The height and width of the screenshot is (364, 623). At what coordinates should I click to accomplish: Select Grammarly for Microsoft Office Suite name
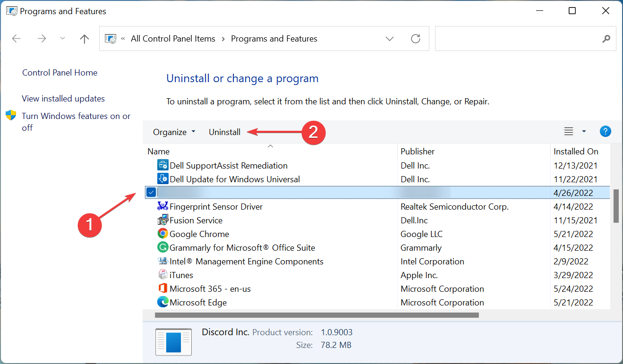tap(242, 248)
